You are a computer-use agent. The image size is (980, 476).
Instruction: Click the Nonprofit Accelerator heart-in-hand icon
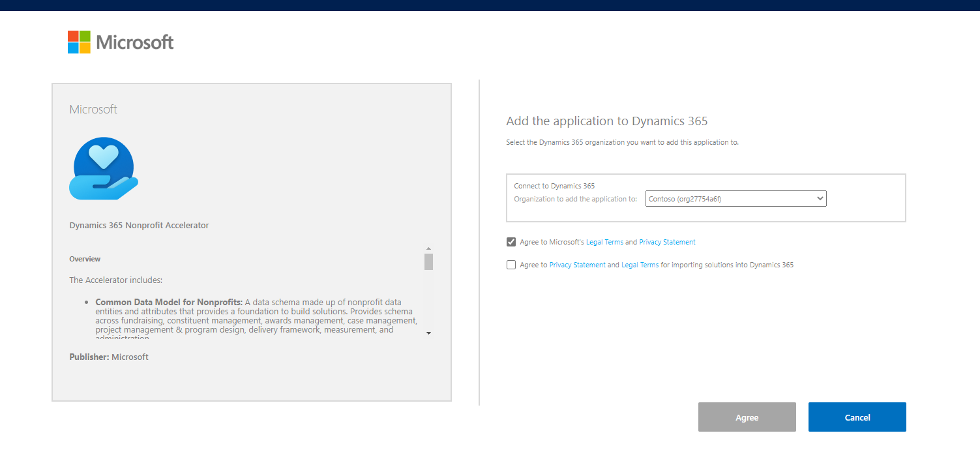point(104,168)
